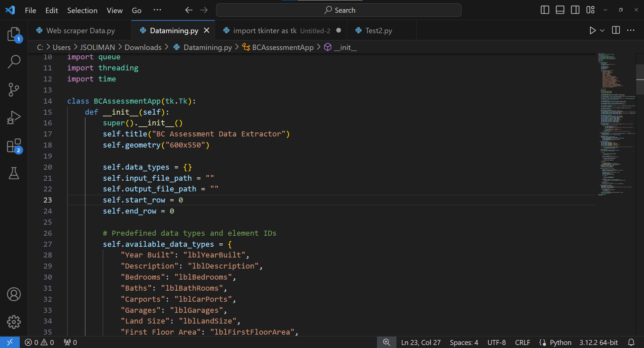This screenshot has height=348, width=644.
Task: Open the Explorer view in activity bar
Action: pos(14,34)
